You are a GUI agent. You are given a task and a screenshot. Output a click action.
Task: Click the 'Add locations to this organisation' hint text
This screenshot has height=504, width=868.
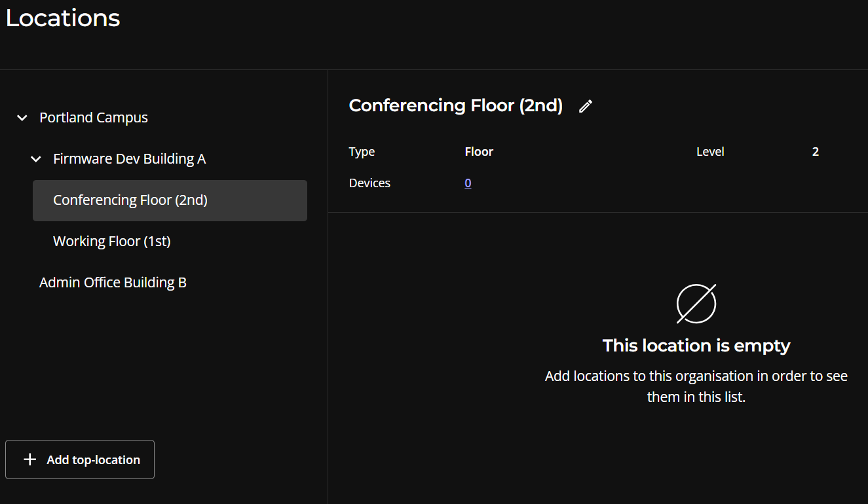[696, 386]
